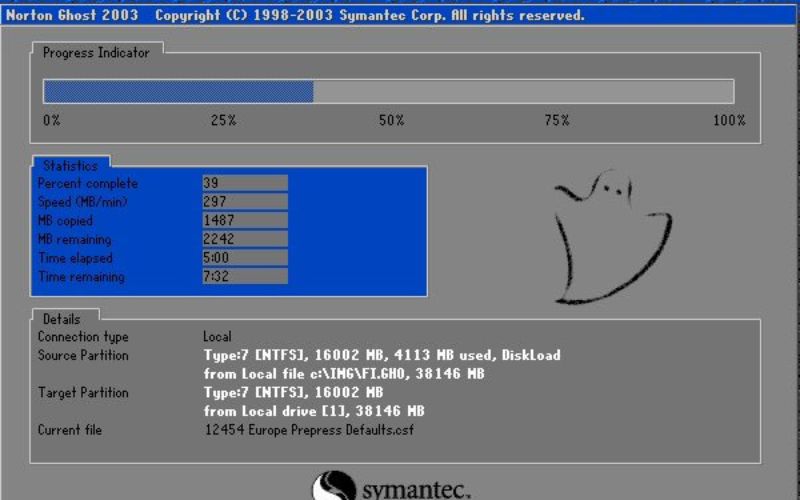The image size is (800, 500).
Task: Click the 75% progress scale mark
Action: 557,120
